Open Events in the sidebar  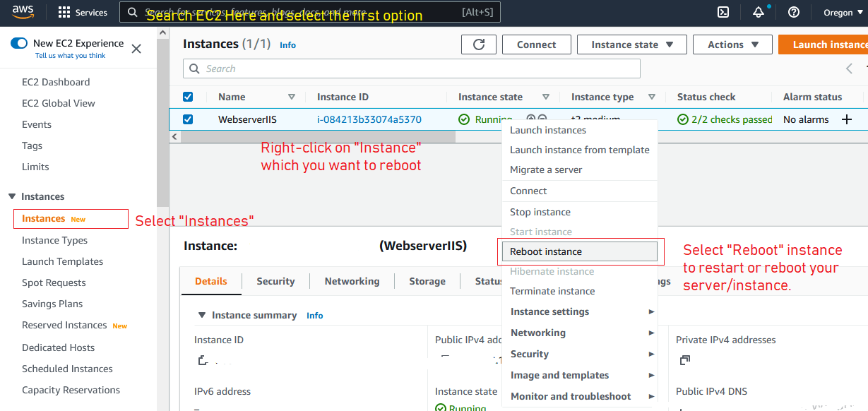point(37,124)
